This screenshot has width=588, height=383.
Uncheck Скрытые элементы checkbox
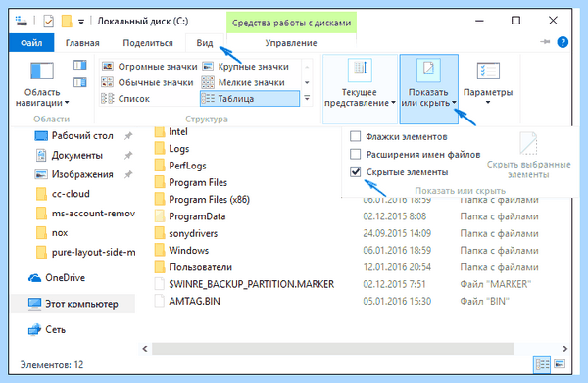click(355, 172)
